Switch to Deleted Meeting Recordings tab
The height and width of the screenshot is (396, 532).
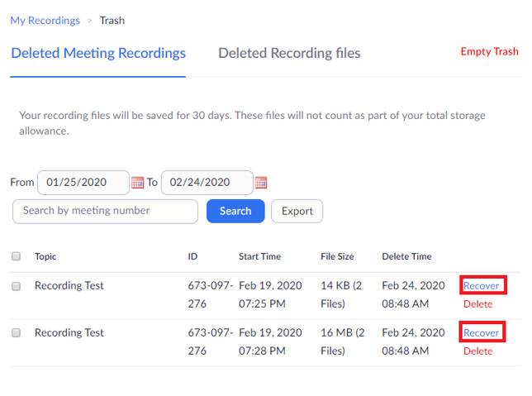(98, 53)
